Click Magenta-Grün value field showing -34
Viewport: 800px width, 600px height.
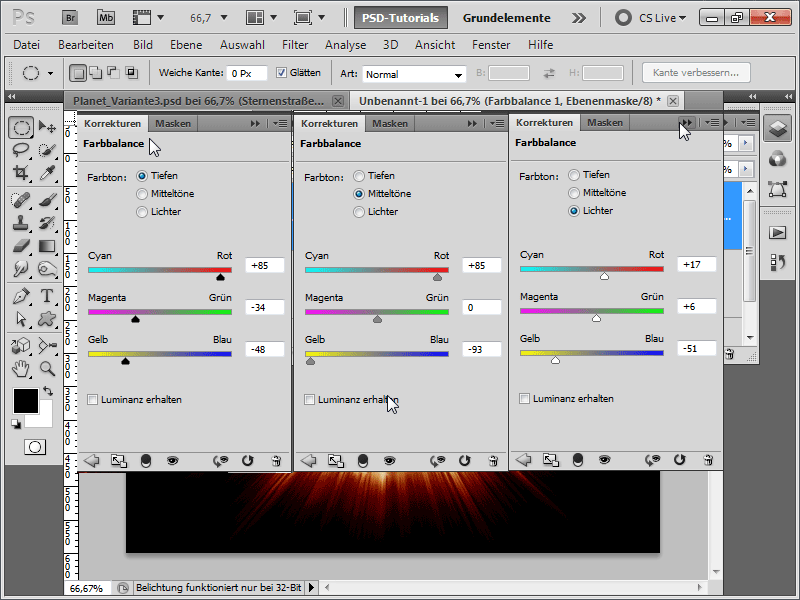coord(264,308)
